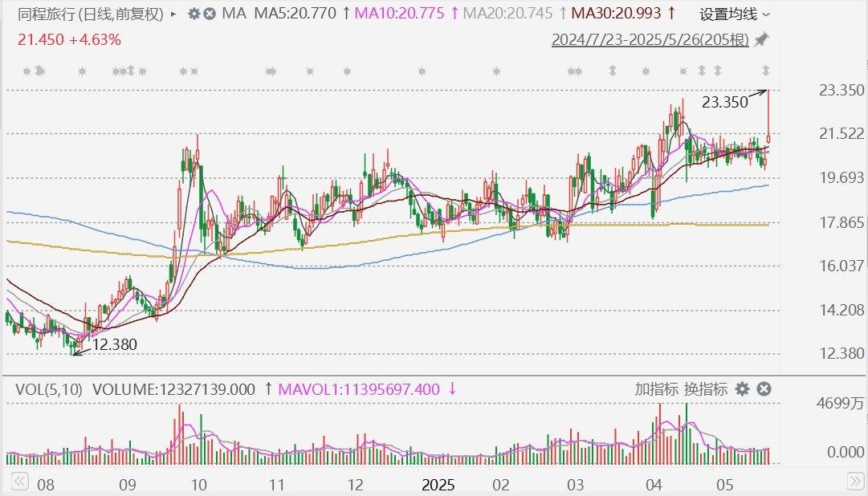868x496 pixels.
Task: Close the VOL indicator panel
Action: coord(764,389)
